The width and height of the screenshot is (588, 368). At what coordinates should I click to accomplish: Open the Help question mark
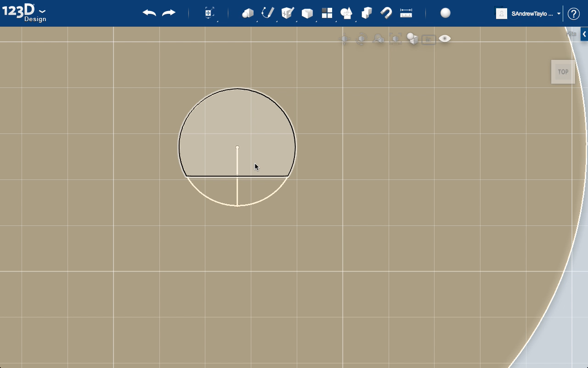coord(573,14)
